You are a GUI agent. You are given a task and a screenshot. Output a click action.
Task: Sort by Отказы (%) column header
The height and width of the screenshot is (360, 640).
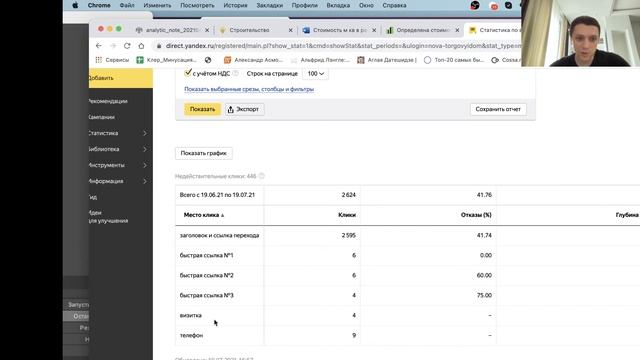[476, 215]
